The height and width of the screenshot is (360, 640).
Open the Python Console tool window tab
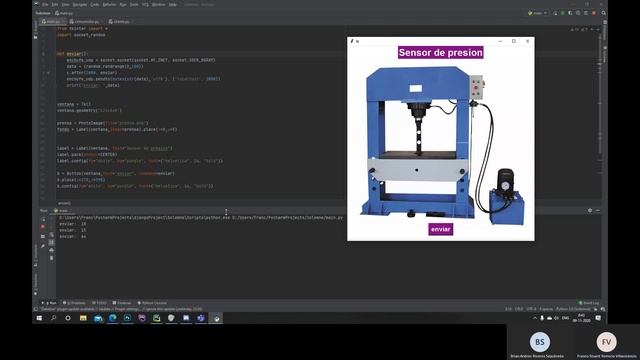[x=152, y=303]
